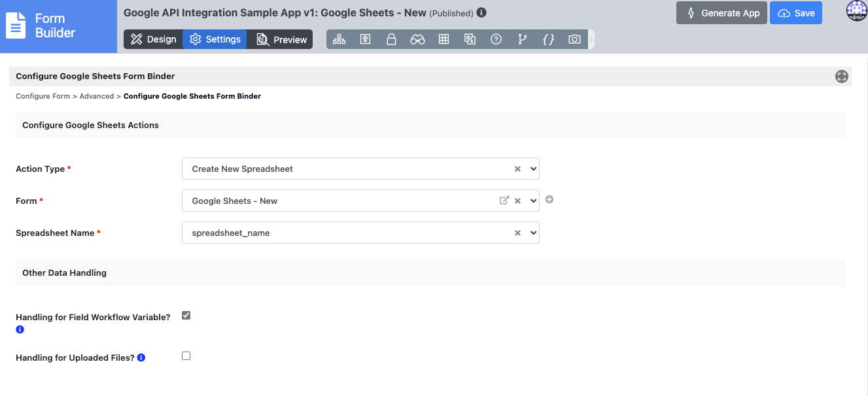The width and height of the screenshot is (868, 396).
Task: Click the binoculars icon in the toolbar
Action: pos(417,39)
